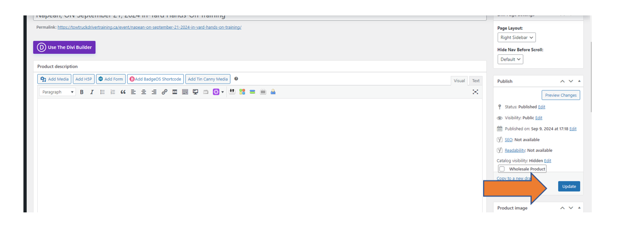Apply blockquote formatting
The image size is (644, 247).
pos(123,92)
